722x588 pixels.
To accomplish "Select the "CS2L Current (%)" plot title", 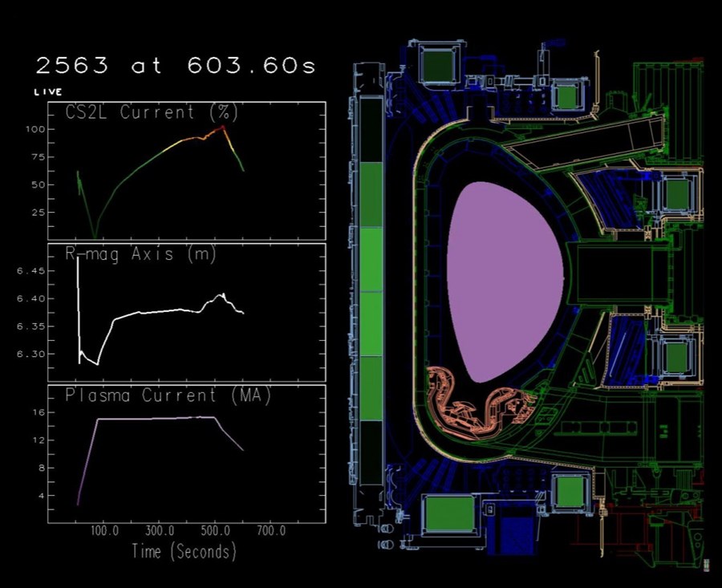I will (x=152, y=112).
